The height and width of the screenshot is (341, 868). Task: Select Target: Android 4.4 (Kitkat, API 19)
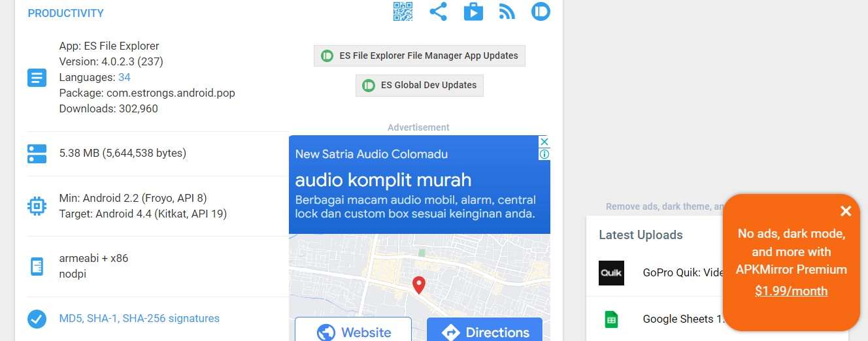click(x=143, y=214)
